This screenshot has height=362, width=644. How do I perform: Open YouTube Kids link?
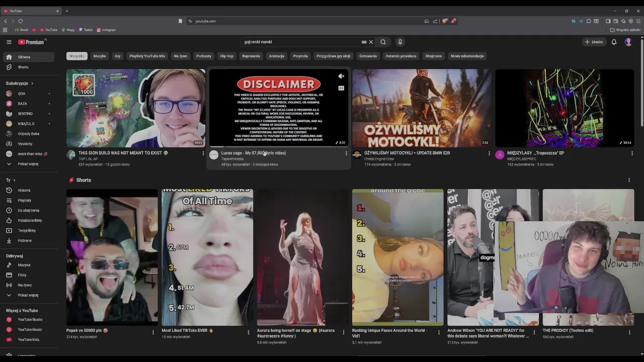29,339
